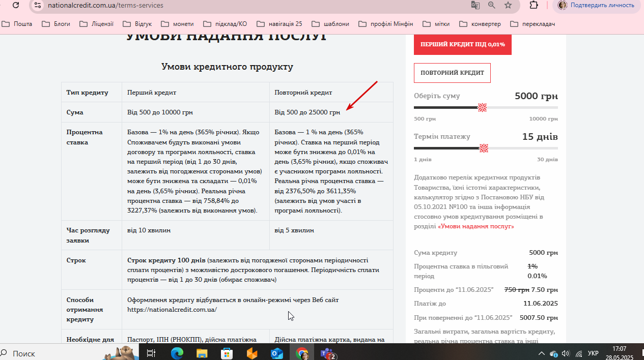Open the перекладач bookmarks folder
Viewport: 644px width, 360px height.
pos(533,24)
